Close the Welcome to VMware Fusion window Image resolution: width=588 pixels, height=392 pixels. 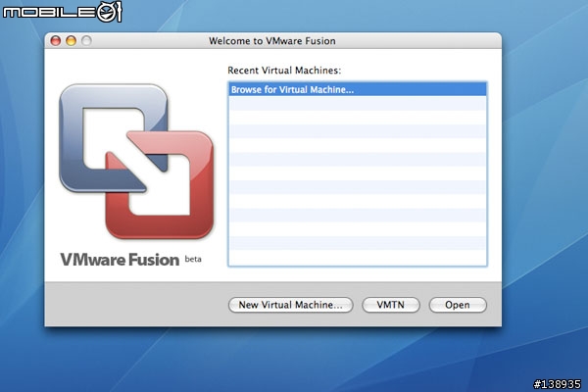[x=56, y=40]
